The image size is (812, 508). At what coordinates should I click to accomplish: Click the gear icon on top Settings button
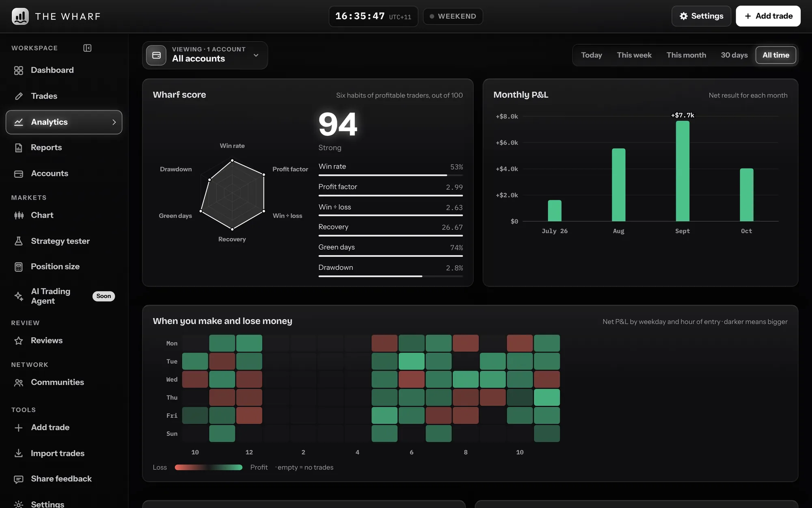(x=684, y=16)
